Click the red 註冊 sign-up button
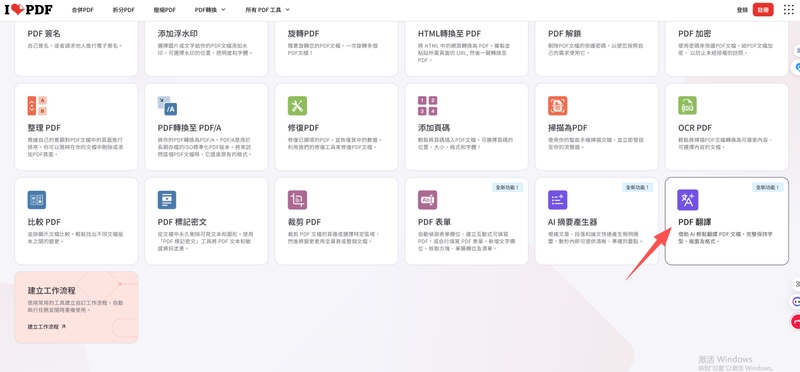This screenshot has width=800, height=372. tap(763, 10)
